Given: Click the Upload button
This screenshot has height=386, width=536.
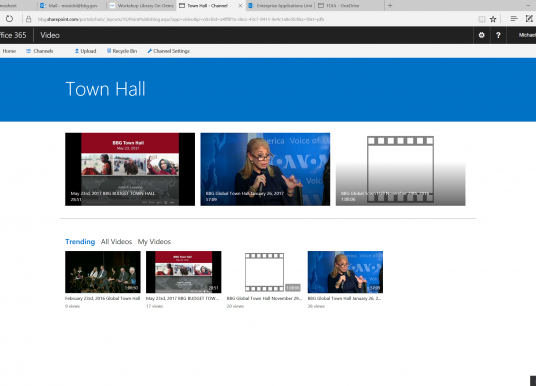Looking at the screenshot, I should pyautogui.click(x=85, y=51).
